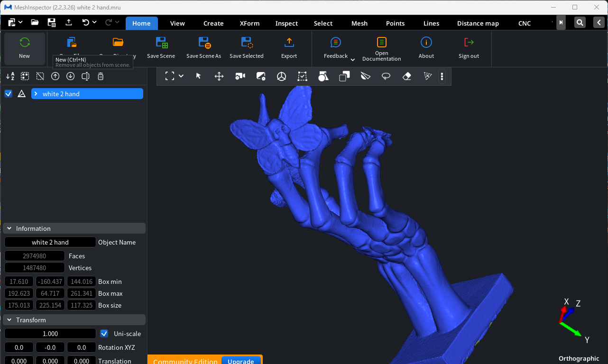Image resolution: width=608 pixels, height=364 pixels.
Task: Toggle visibility of white 2 hand object
Action: click(8, 93)
